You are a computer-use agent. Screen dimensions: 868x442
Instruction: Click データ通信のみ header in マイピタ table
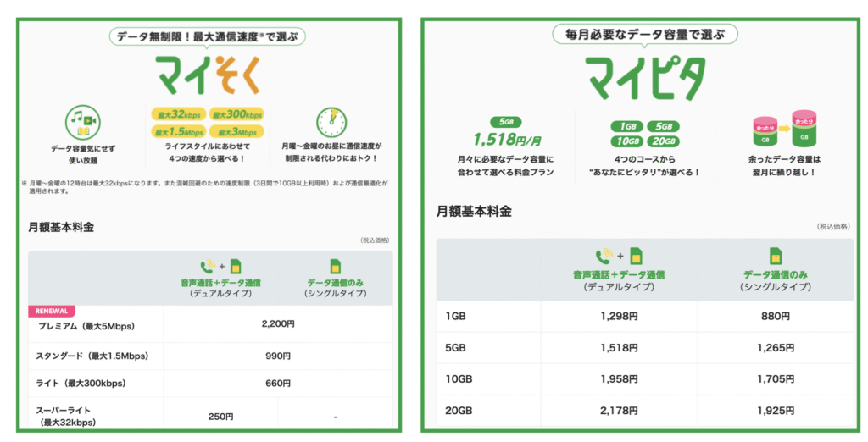click(776, 274)
